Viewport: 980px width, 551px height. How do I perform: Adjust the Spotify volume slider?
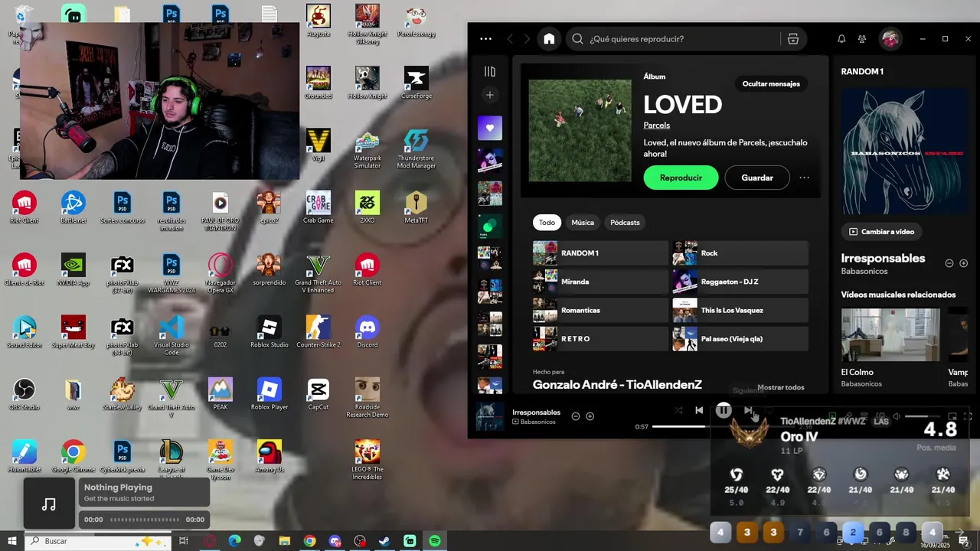[922, 416]
